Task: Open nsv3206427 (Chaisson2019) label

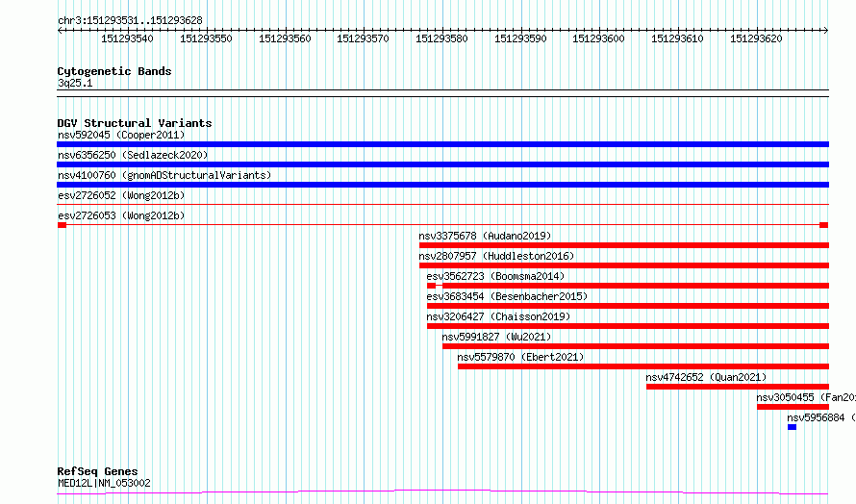Action: pos(498,316)
